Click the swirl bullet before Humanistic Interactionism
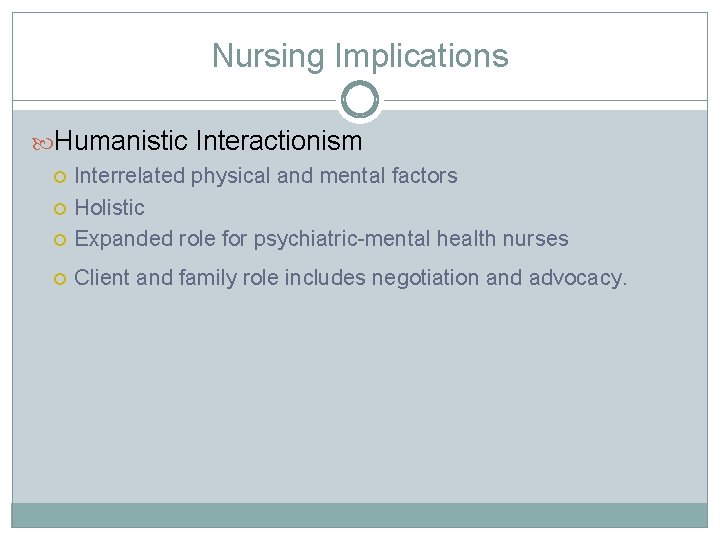 tap(41, 142)
